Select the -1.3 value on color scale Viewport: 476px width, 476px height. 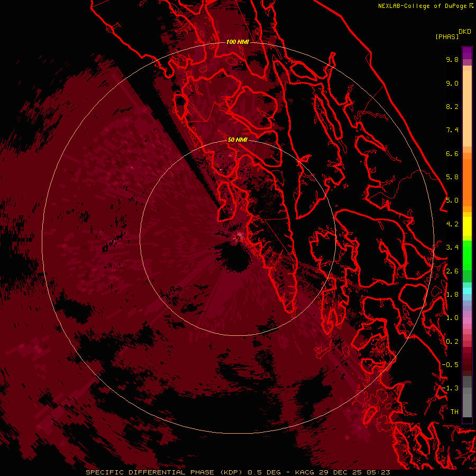[450, 388]
